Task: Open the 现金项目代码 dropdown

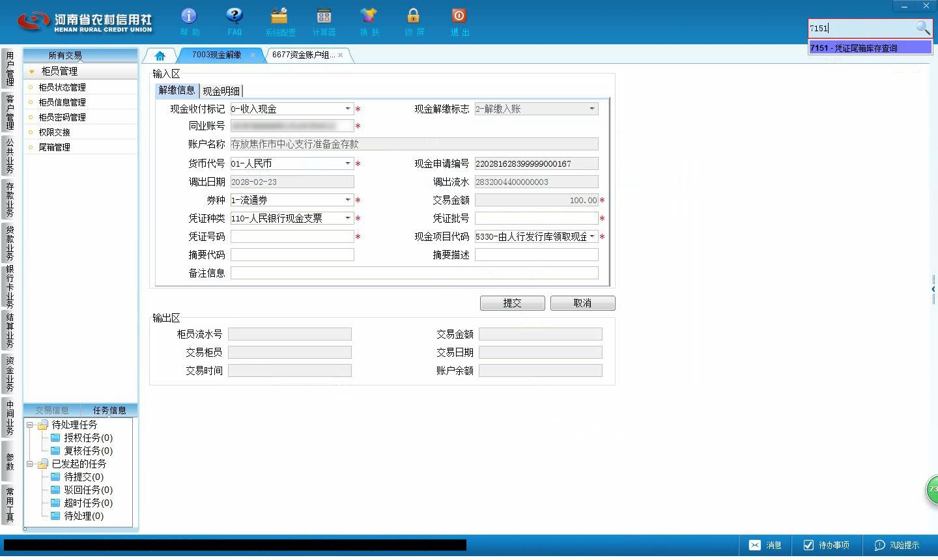Action: point(592,236)
